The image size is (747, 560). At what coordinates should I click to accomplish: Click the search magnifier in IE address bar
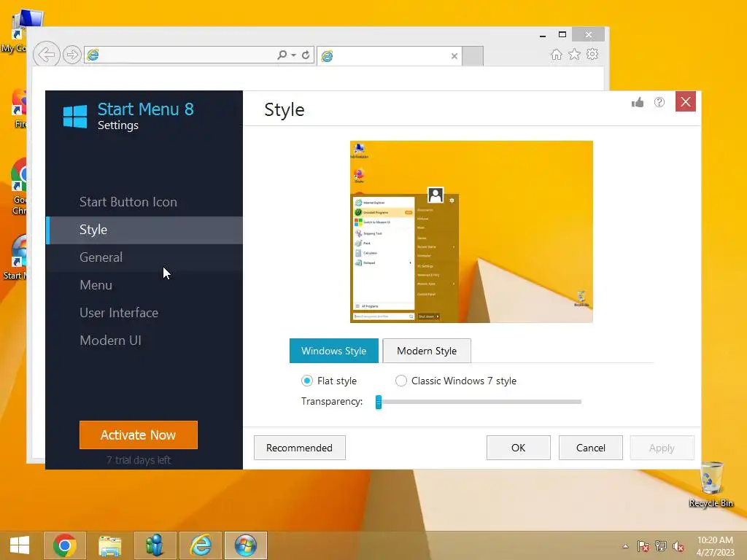282,55
